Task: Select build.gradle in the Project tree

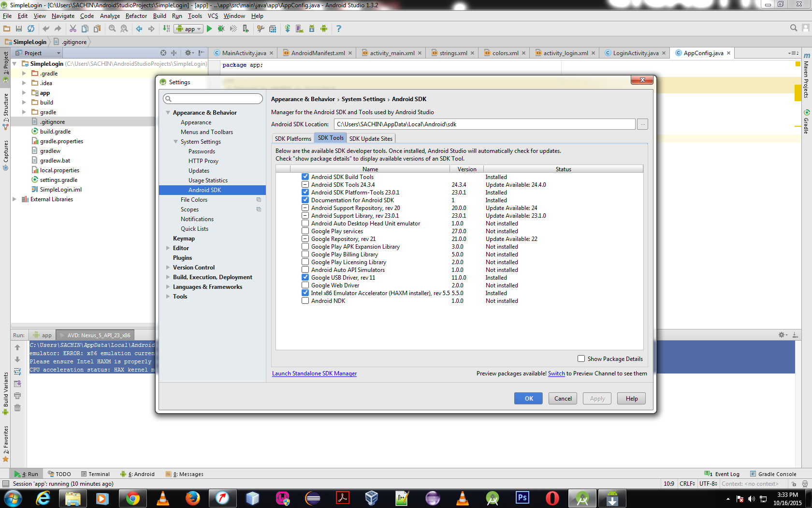Action: coord(55,132)
